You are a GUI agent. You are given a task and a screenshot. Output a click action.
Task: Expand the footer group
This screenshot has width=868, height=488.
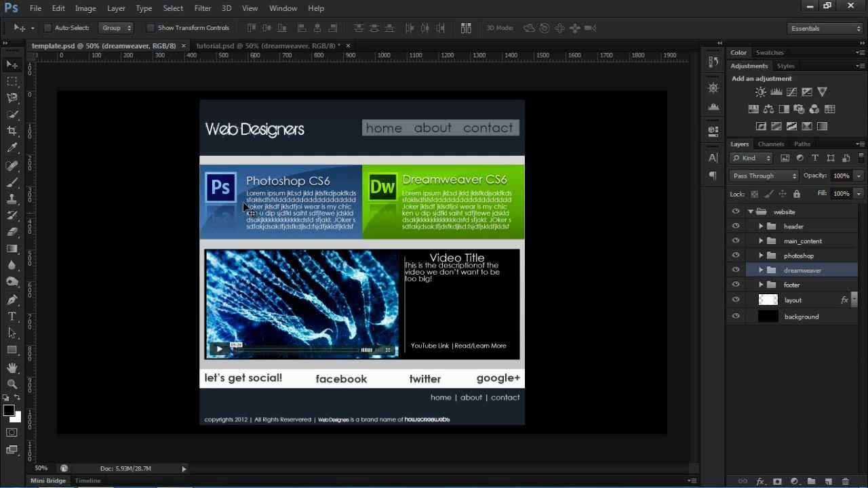point(761,285)
